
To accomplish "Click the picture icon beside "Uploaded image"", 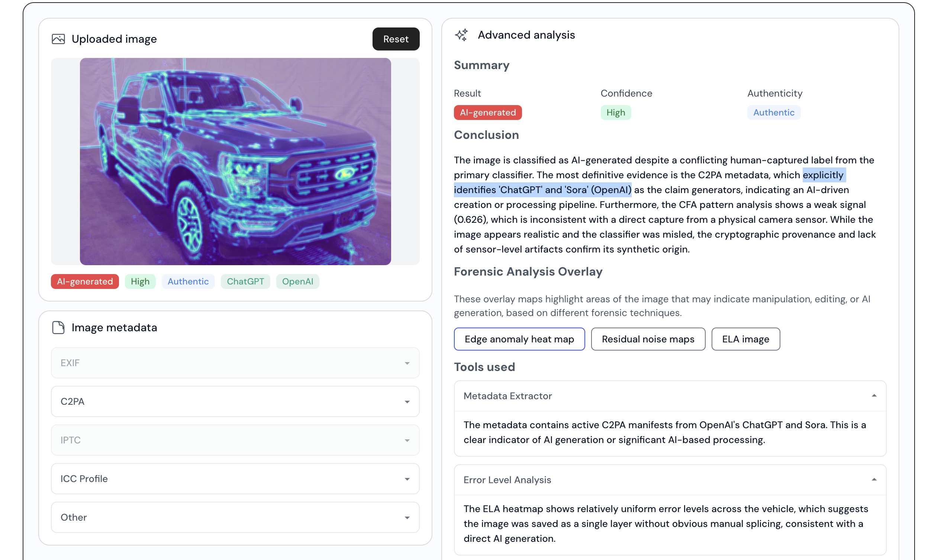I will coord(58,39).
